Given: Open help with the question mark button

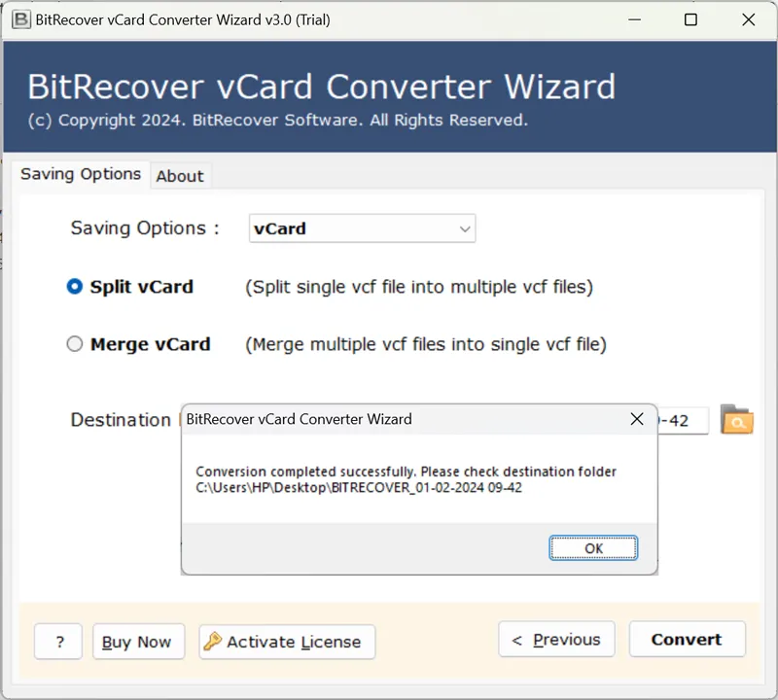Looking at the screenshot, I should pos(58,642).
